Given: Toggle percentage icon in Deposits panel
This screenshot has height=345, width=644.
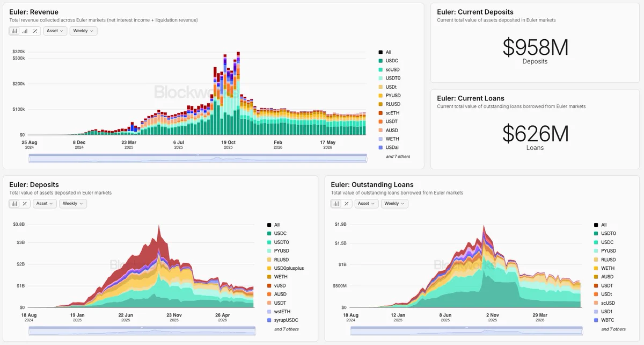Looking at the screenshot, I should 25,204.
